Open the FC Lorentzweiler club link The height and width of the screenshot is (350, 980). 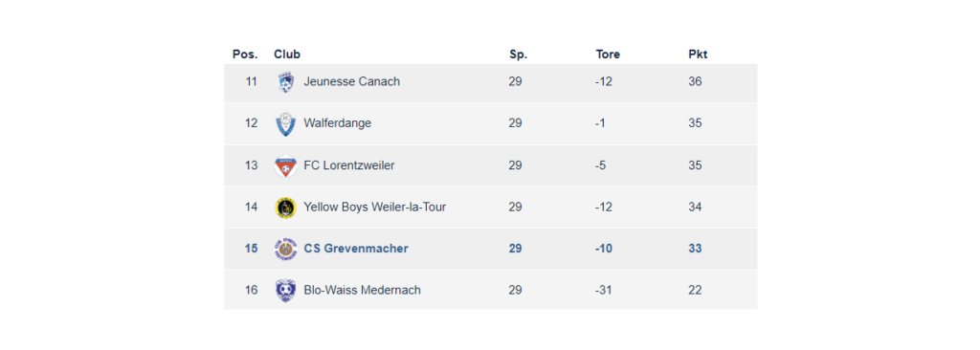coord(349,165)
